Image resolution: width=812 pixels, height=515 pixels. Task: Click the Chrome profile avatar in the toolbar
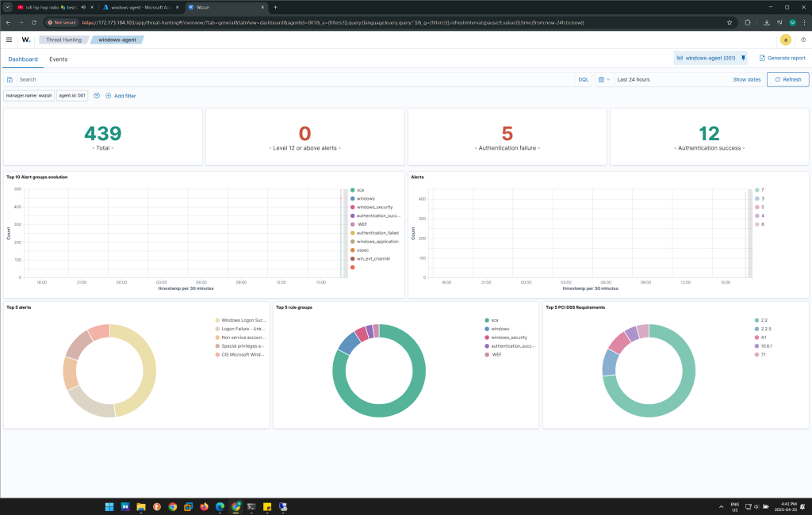pos(792,23)
